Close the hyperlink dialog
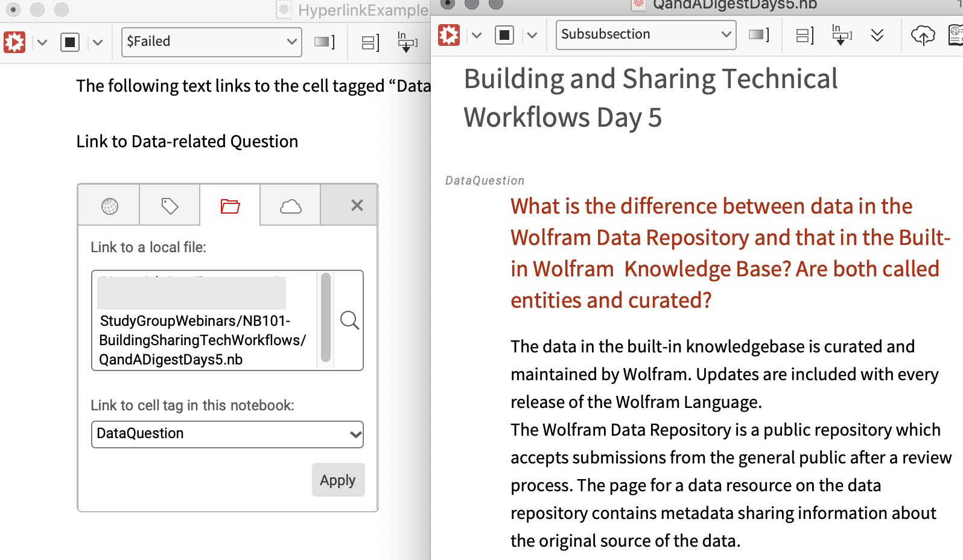This screenshot has width=963, height=560. pos(357,205)
